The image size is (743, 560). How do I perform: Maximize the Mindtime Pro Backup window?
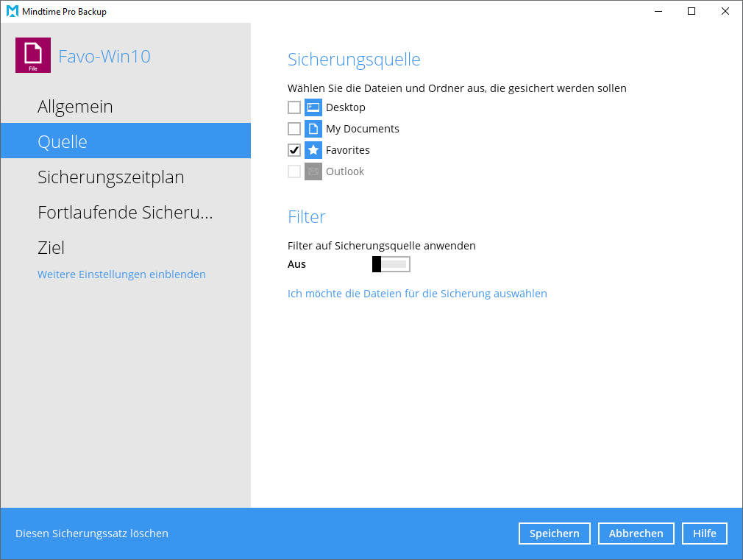pyautogui.click(x=692, y=11)
